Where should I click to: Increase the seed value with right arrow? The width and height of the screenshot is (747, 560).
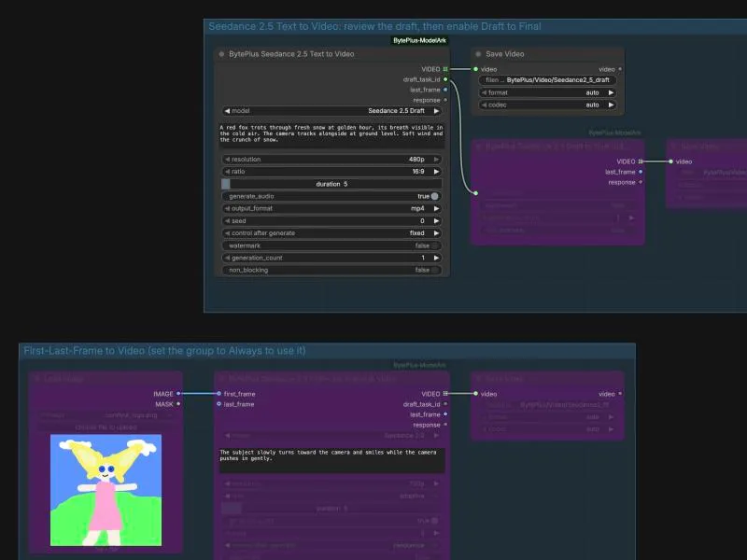tap(436, 221)
